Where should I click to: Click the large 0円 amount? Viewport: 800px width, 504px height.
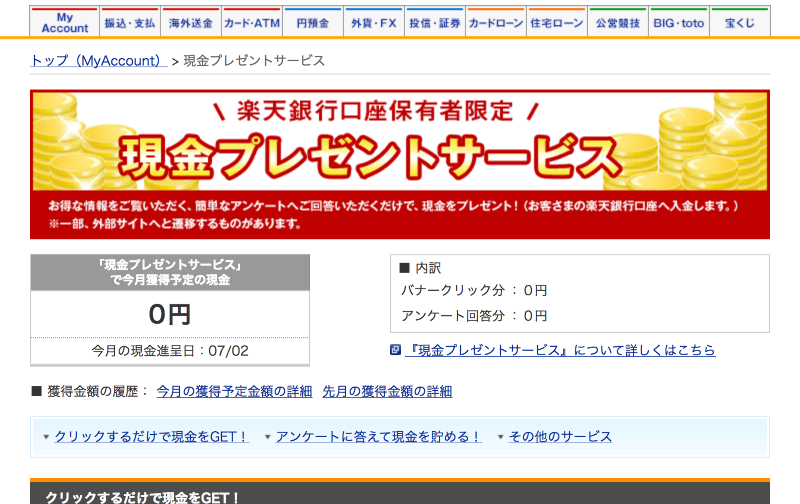(170, 314)
